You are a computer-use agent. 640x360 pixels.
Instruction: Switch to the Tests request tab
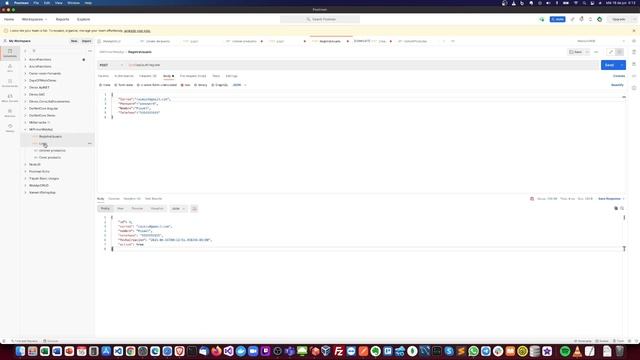pos(216,76)
